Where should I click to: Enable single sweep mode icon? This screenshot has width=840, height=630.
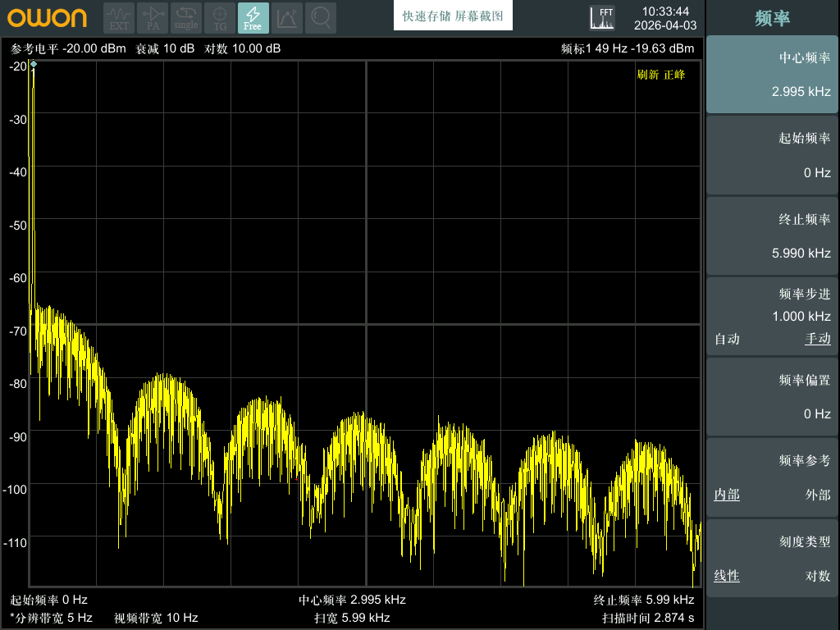pos(186,18)
